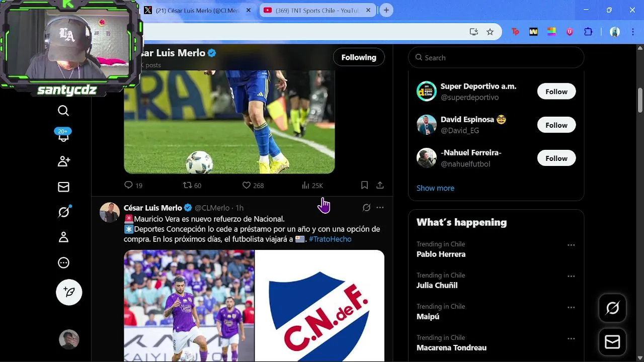
Task: Open @CLMerlo handle on the post
Action: tap(212, 208)
